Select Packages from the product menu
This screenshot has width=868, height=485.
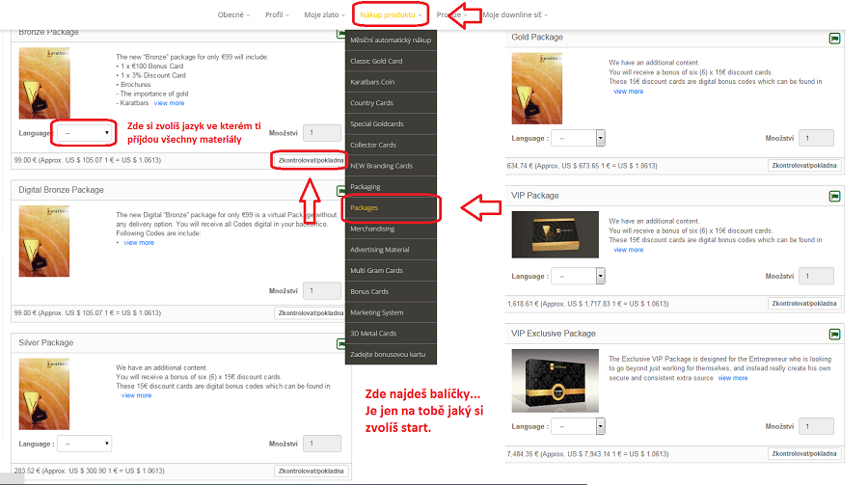391,207
